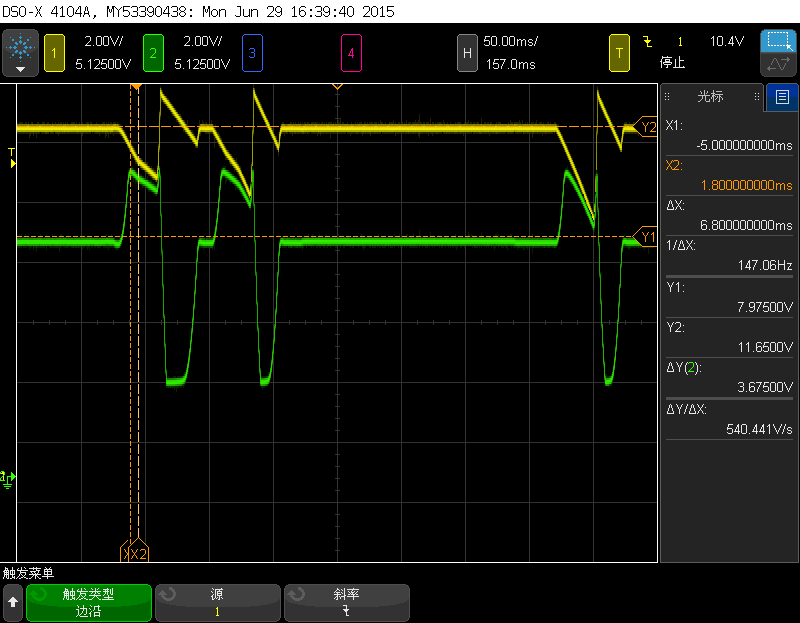Click the ΔY 3.67500V readout
800x623 pixels.
point(765,387)
